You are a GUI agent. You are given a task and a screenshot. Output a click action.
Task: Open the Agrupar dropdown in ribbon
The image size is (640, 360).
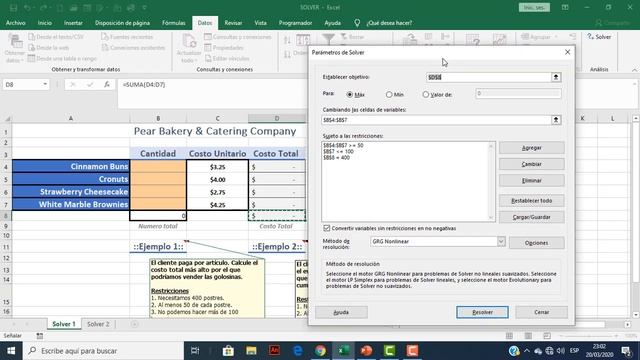coord(557,37)
